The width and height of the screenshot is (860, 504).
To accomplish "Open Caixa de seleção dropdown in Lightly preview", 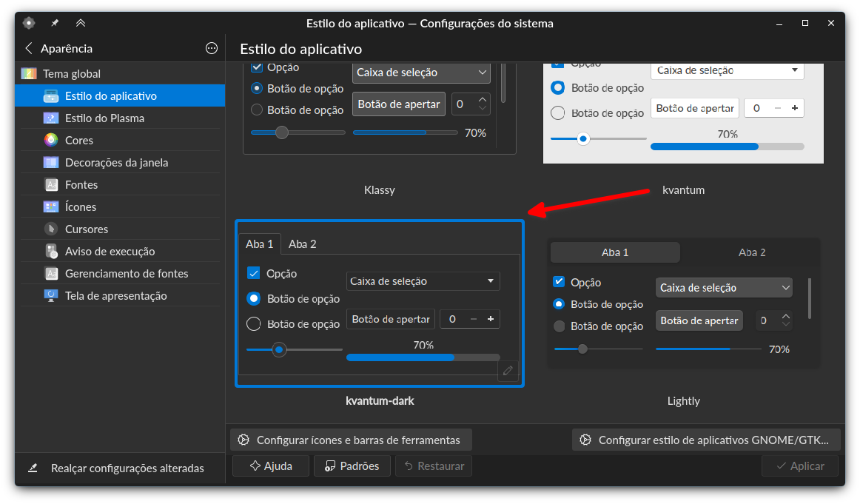I will (724, 288).
